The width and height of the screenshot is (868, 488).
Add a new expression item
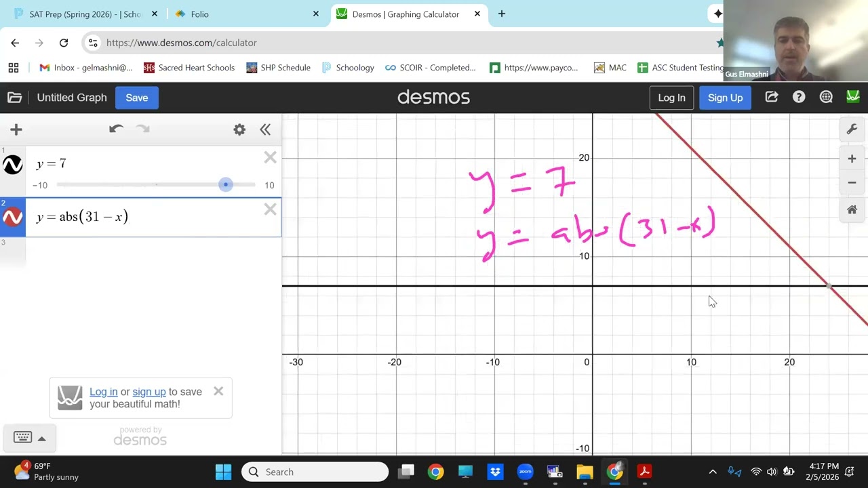tap(16, 129)
